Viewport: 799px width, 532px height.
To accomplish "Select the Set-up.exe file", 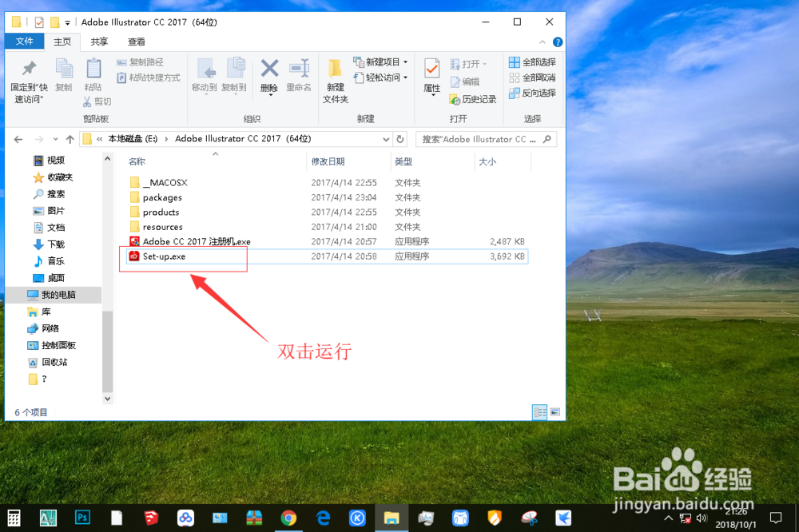I will pyautogui.click(x=327, y=256).
